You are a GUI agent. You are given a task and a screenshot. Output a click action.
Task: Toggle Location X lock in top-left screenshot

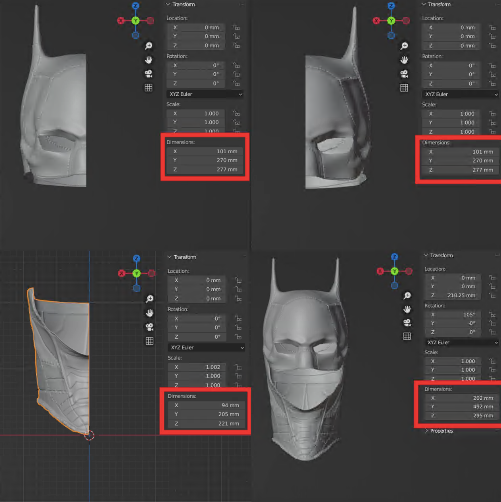tap(236, 27)
